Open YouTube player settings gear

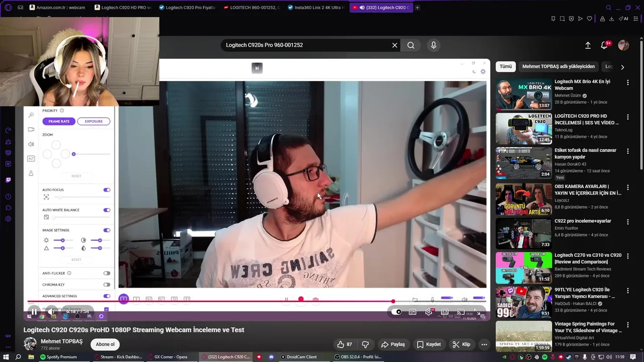429,312
